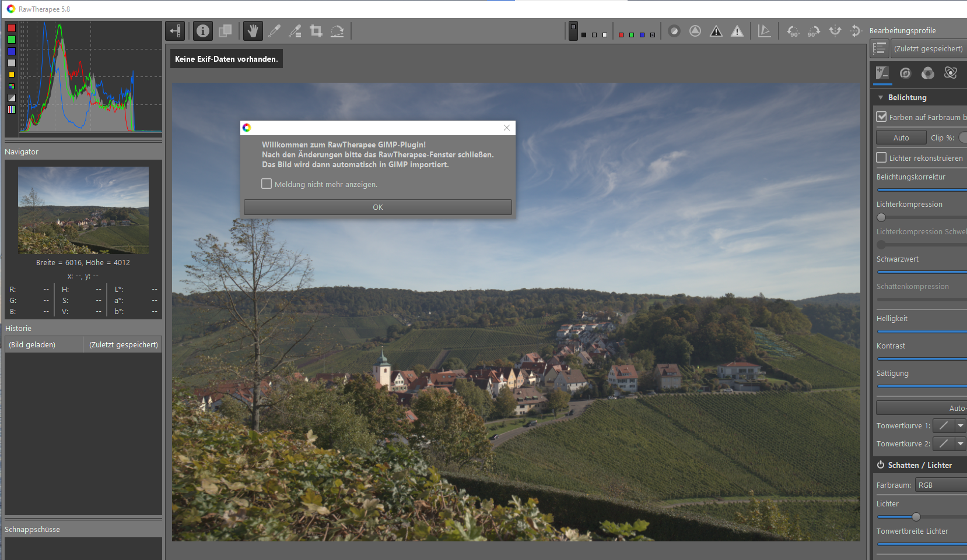Rotate the image left 90 degrees
967x560 pixels.
coord(793,31)
